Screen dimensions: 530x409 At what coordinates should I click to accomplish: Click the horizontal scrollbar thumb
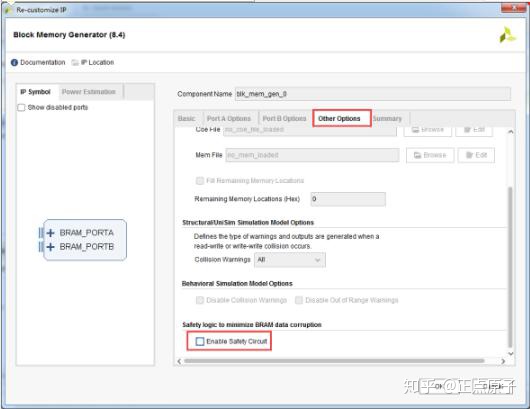coord(334,361)
